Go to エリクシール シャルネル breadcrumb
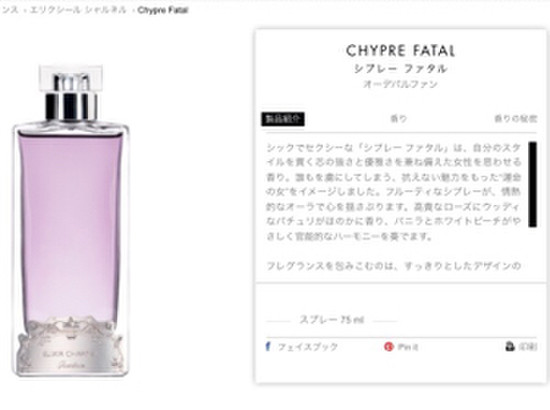Viewport: 550px width, 410px height. (x=78, y=10)
